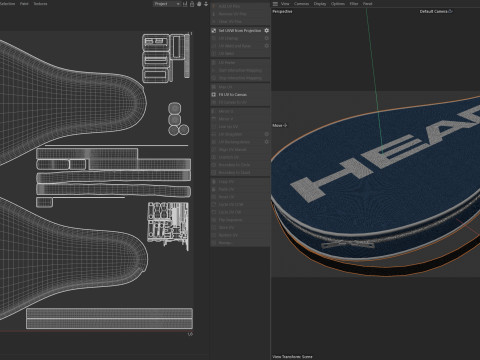Select the round UV islands cluster

coord(178,119)
